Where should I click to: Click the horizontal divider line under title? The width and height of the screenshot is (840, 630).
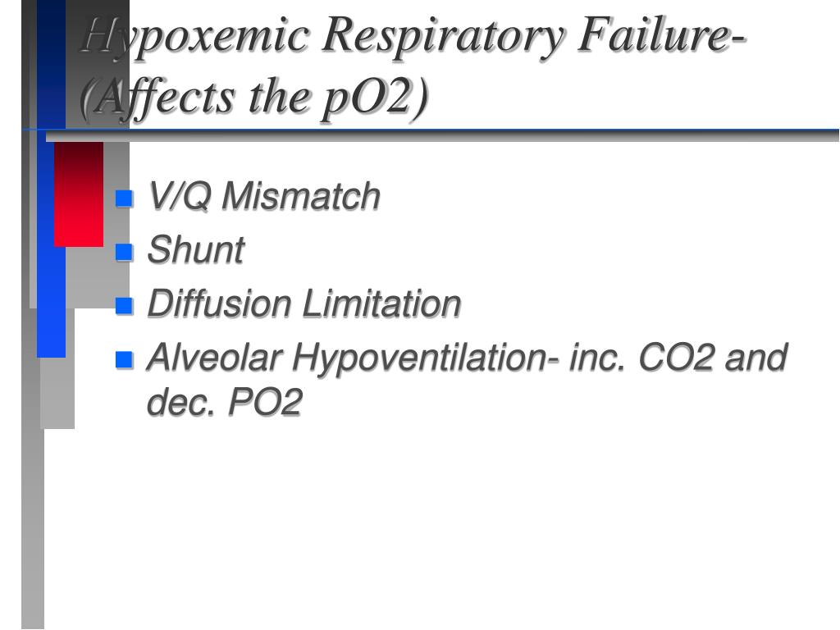(442, 135)
